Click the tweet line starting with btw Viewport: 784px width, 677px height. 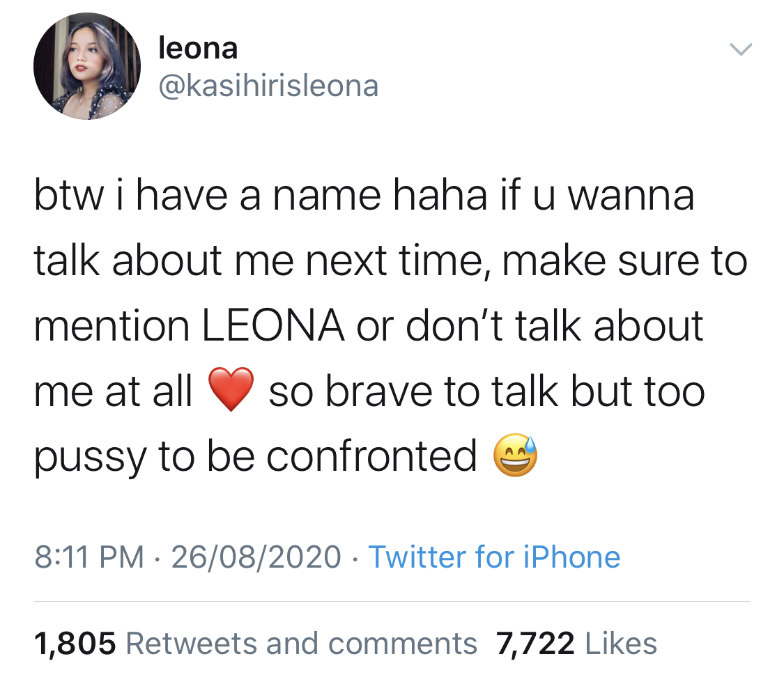point(364,195)
